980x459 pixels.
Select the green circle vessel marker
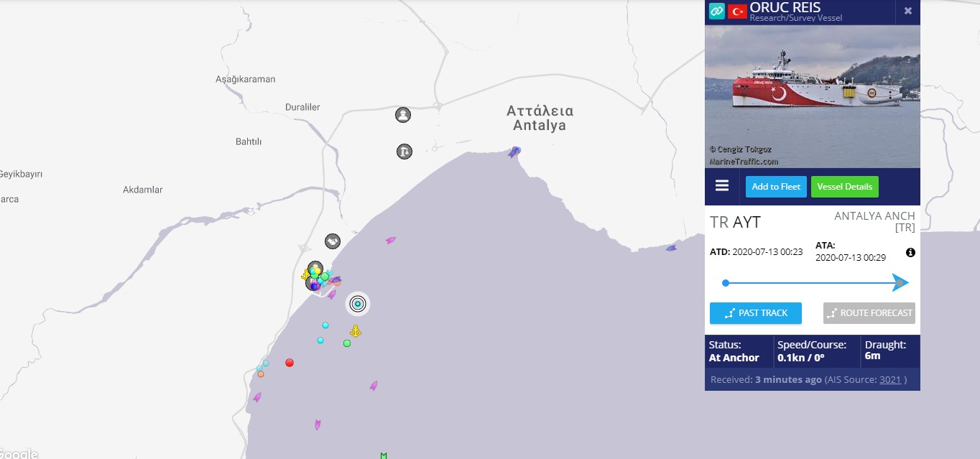[347, 343]
